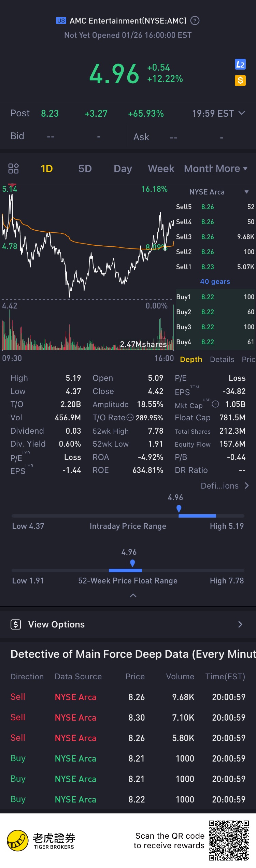This screenshot has width=256, height=868.
Task: Tap the US market flag badge
Action: [x=61, y=20]
